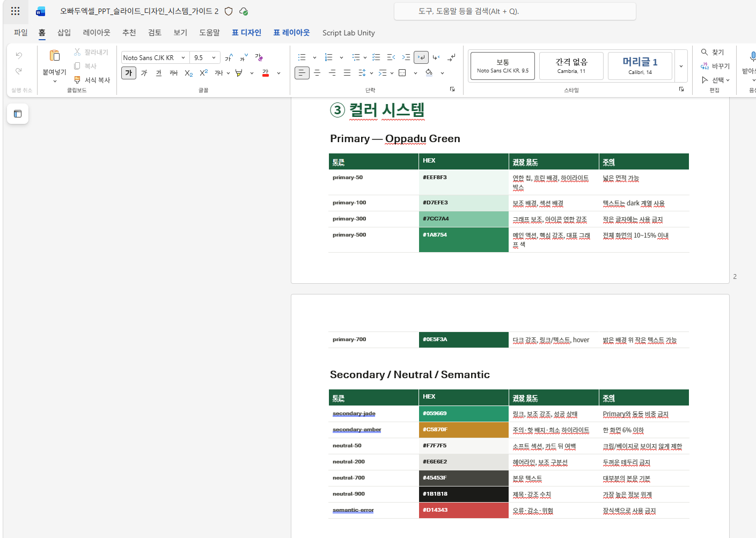Image resolution: width=756 pixels, height=538 pixels.
Task: Click the font color 가 icon
Action: point(266,73)
